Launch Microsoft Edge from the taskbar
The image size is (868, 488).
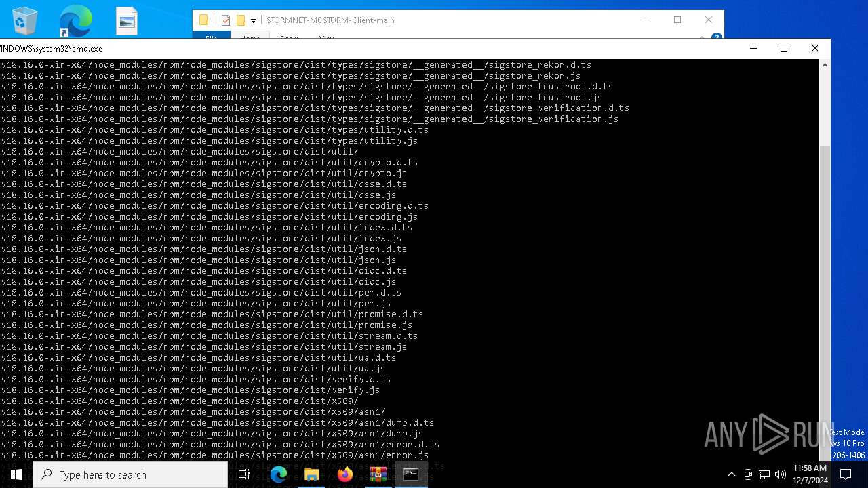279,474
